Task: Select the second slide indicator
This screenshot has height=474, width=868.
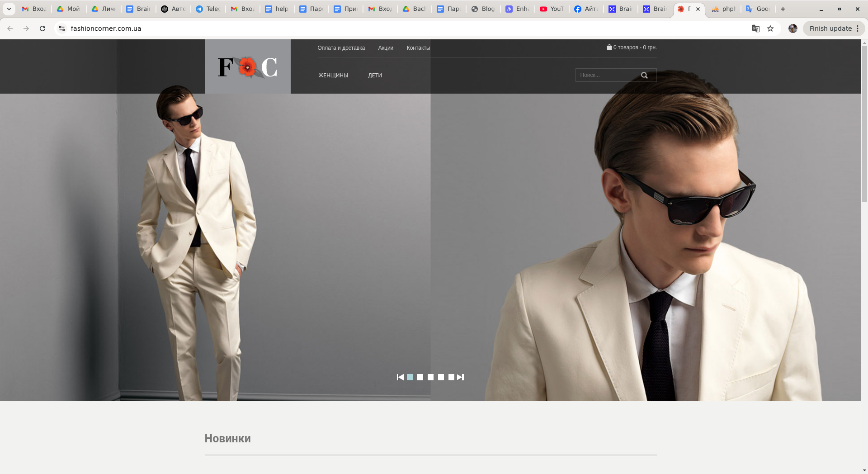Action: 420,377
